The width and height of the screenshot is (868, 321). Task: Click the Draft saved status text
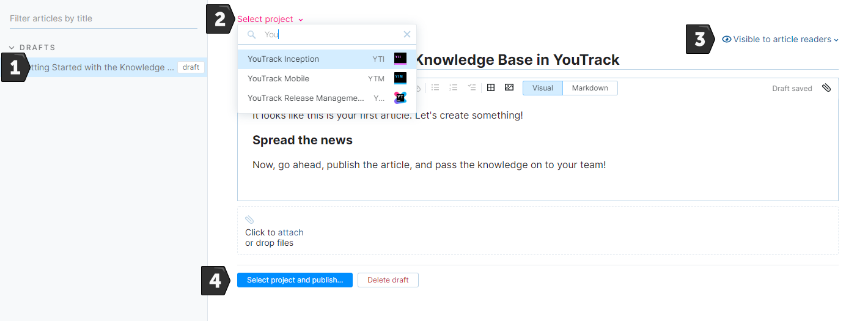[x=792, y=89]
